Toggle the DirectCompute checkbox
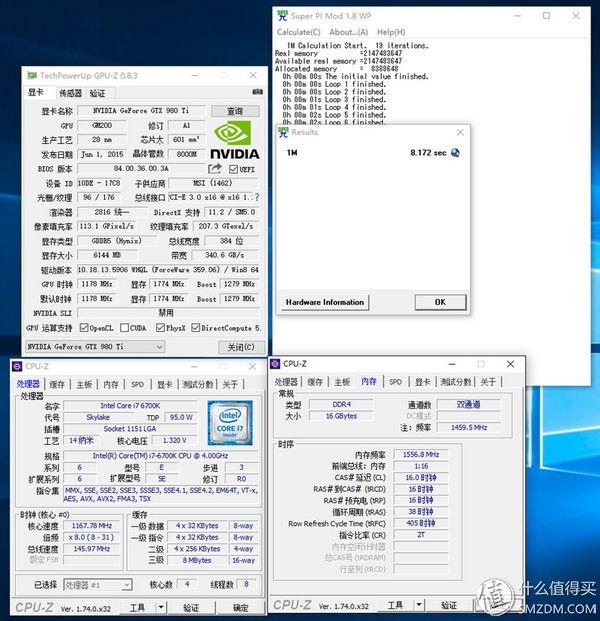 [196, 328]
